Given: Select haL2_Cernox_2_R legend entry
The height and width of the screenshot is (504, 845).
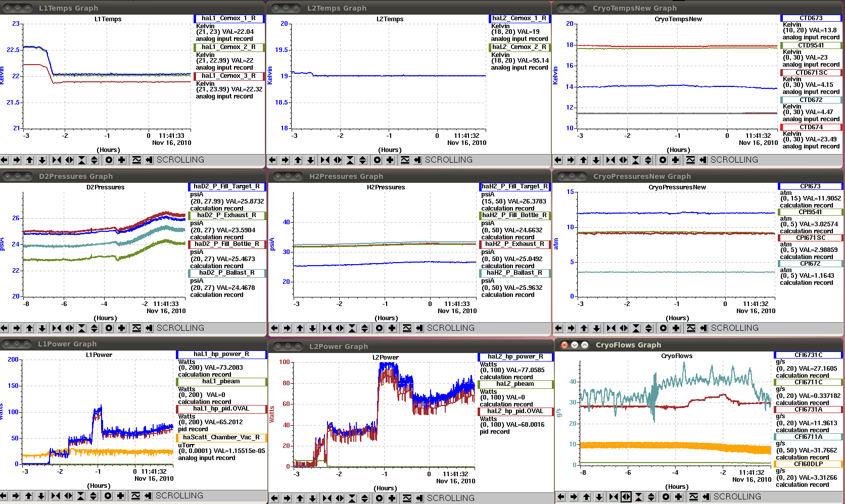Looking at the screenshot, I should pos(520,47).
